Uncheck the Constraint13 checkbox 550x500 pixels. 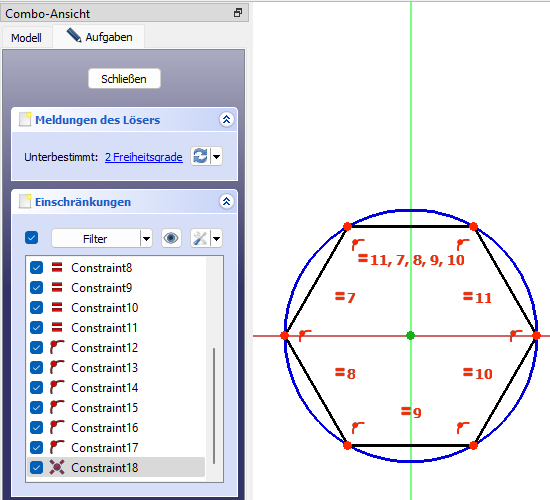tap(36, 368)
